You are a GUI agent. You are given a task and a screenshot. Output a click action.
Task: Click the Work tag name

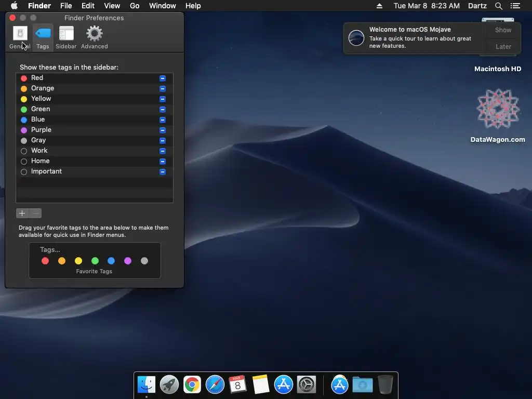point(39,150)
